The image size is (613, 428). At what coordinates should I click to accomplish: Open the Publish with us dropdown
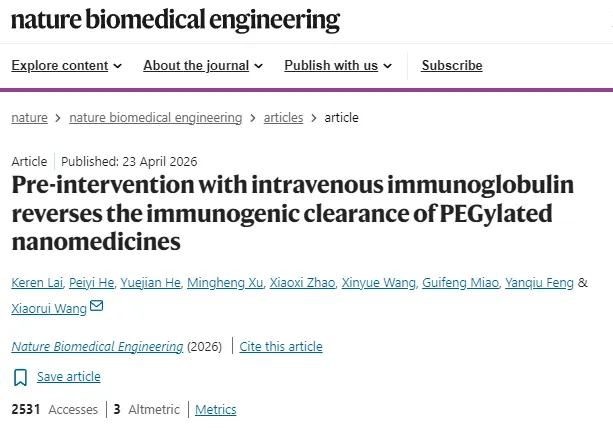[338, 65]
